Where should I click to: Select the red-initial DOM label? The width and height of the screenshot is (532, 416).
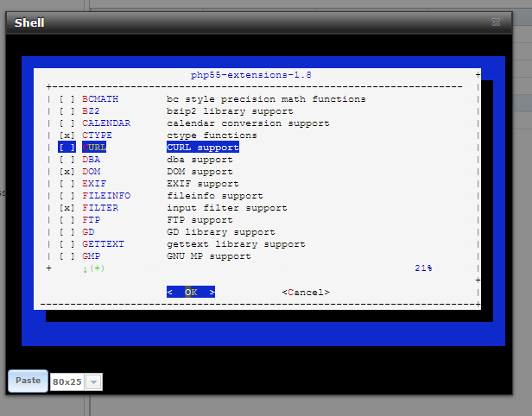[92, 172]
